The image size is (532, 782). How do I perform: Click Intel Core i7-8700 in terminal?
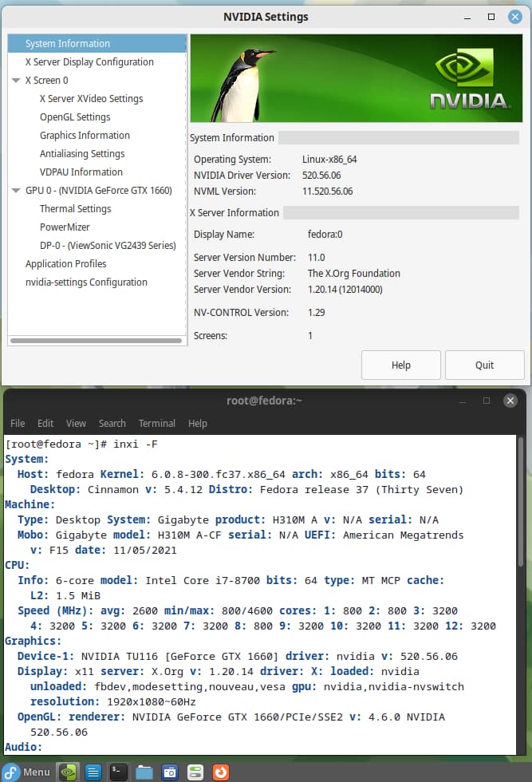(x=203, y=581)
